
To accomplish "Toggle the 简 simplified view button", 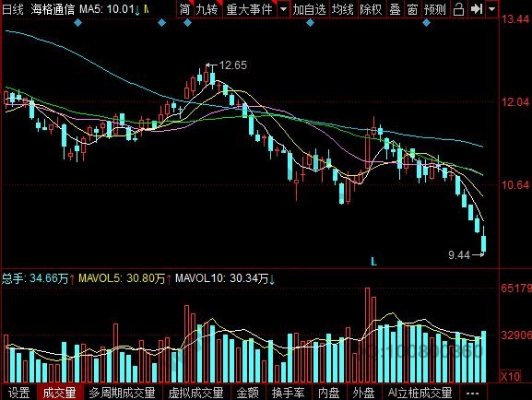I will pyautogui.click(x=184, y=9).
